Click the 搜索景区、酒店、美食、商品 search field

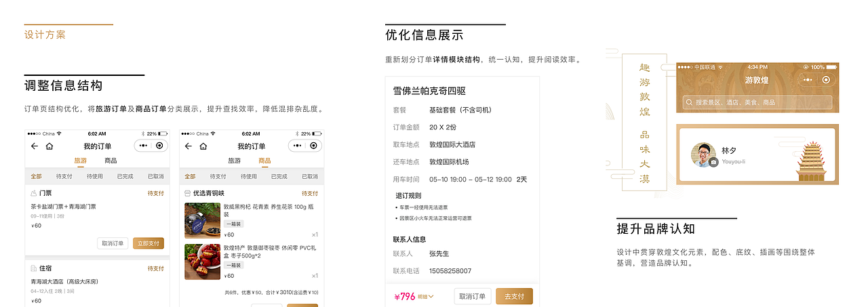(x=757, y=103)
